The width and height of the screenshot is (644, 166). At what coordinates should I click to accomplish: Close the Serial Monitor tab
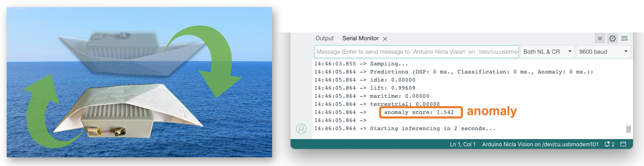click(385, 39)
